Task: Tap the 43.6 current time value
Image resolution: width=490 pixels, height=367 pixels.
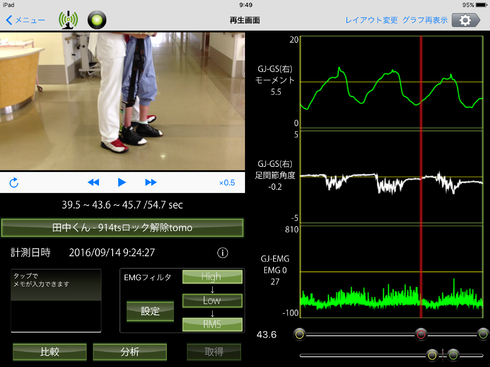Action: coord(266,334)
